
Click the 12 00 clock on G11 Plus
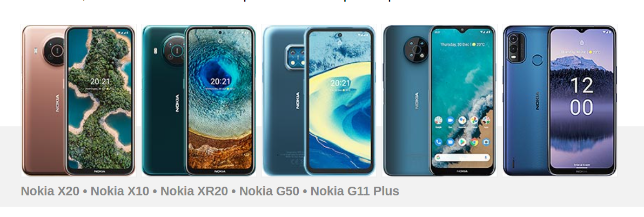(x=581, y=96)
